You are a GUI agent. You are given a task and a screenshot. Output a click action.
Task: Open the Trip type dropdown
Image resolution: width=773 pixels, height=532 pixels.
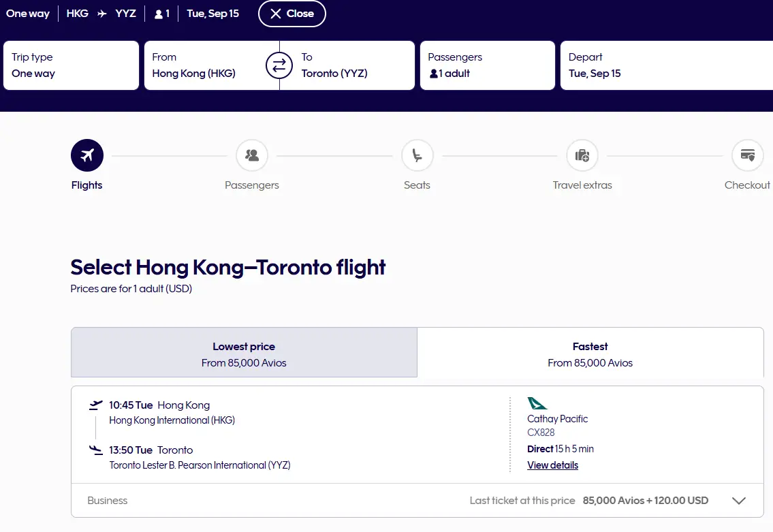[x=71, y=65]
